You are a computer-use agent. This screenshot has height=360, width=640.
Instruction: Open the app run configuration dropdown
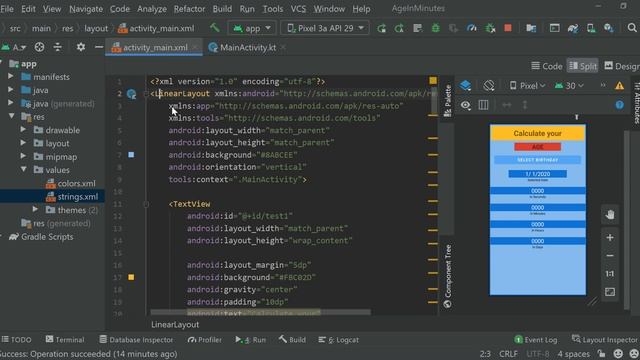(x=252, y=28)
